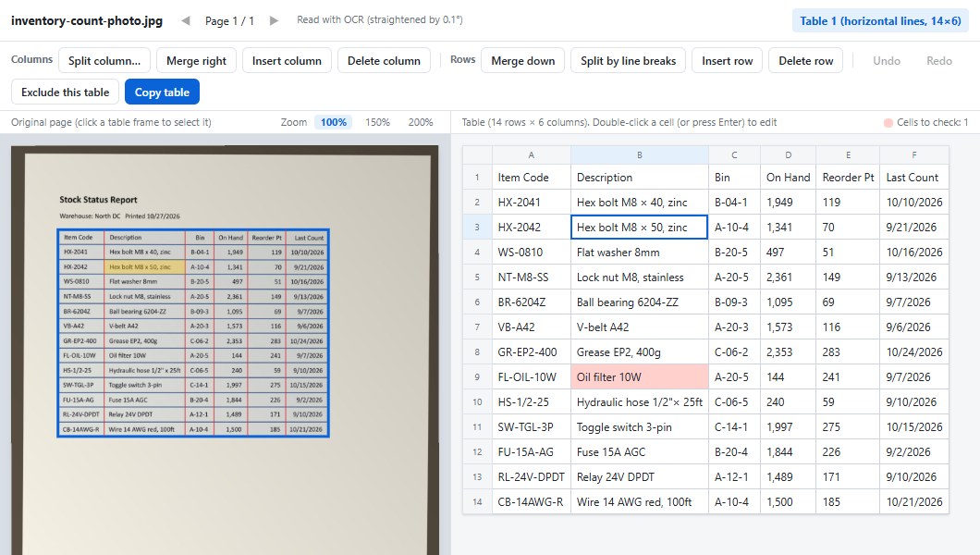This screenshot has height=555, width=980.
Task: Click Insert column
Action: (x=287, y=61)
